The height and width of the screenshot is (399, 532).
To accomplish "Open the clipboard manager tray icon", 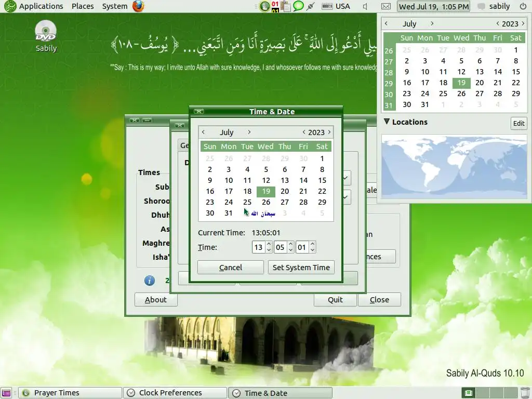I will (x=286, y=6).
